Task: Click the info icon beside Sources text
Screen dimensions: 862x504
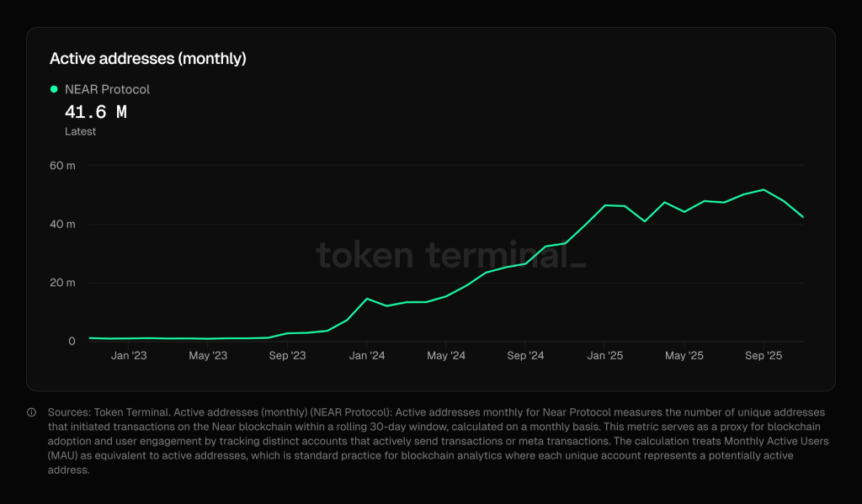Action: point(32,412)
